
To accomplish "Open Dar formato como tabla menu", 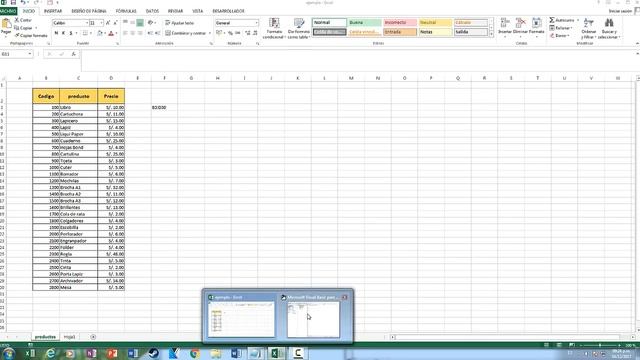I will 299,29.
